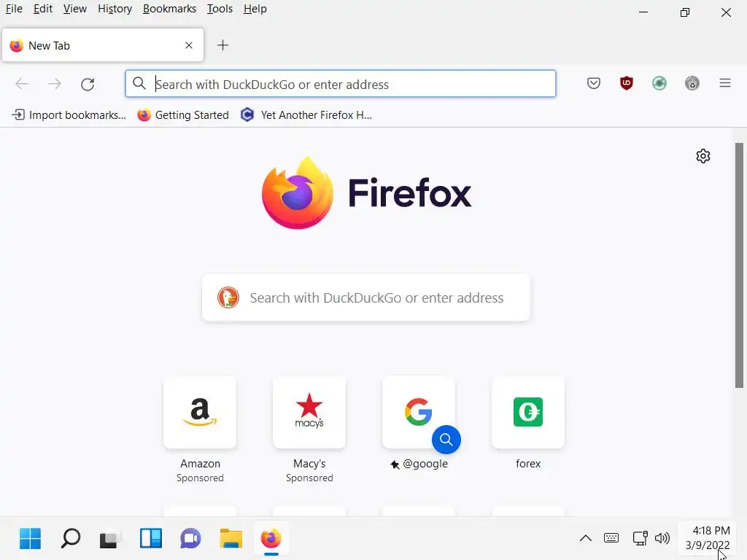Image resolution: width=747 pixels, height=560 pixels.
Task: Open the File menu
Action: point(14,9)
